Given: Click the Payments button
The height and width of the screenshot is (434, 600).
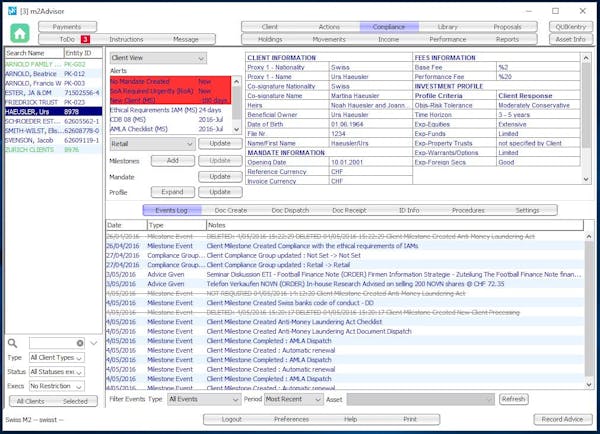Looking at the screenshot, I should [x=67, y=27].
